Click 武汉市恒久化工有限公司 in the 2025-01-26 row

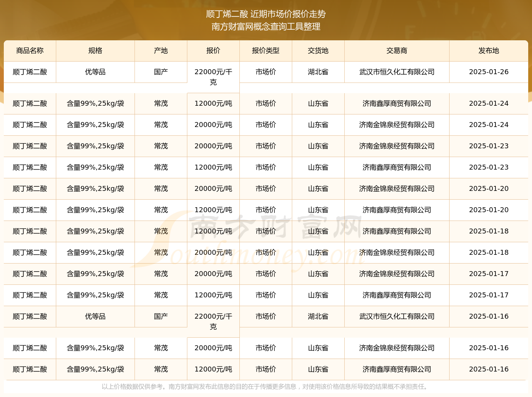pos(397,72)
